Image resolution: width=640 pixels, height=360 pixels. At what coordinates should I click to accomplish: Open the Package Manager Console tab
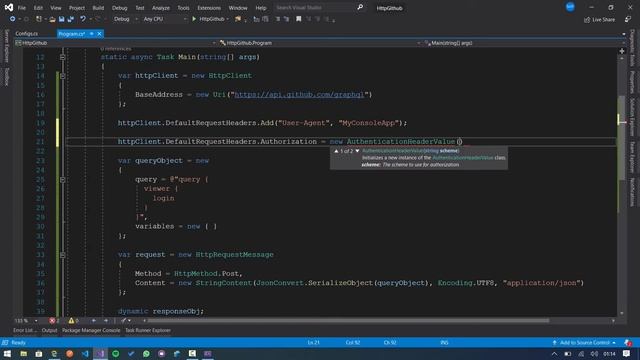coord(91,331)
